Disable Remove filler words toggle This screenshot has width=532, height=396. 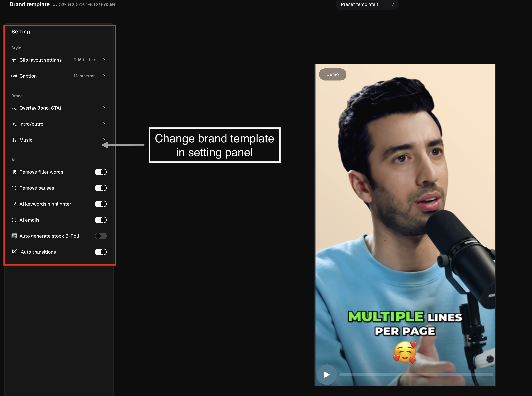pos(101,172)
